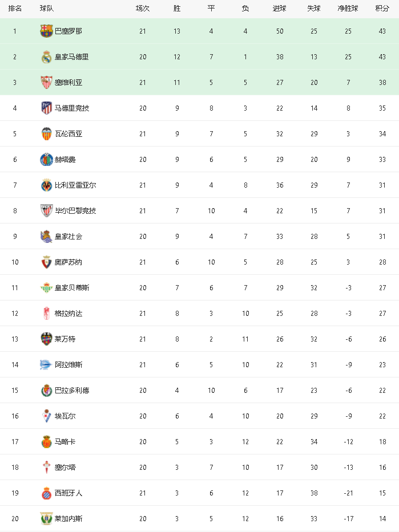
Task: Click the 场次 column header
Action: click(143, 9)
